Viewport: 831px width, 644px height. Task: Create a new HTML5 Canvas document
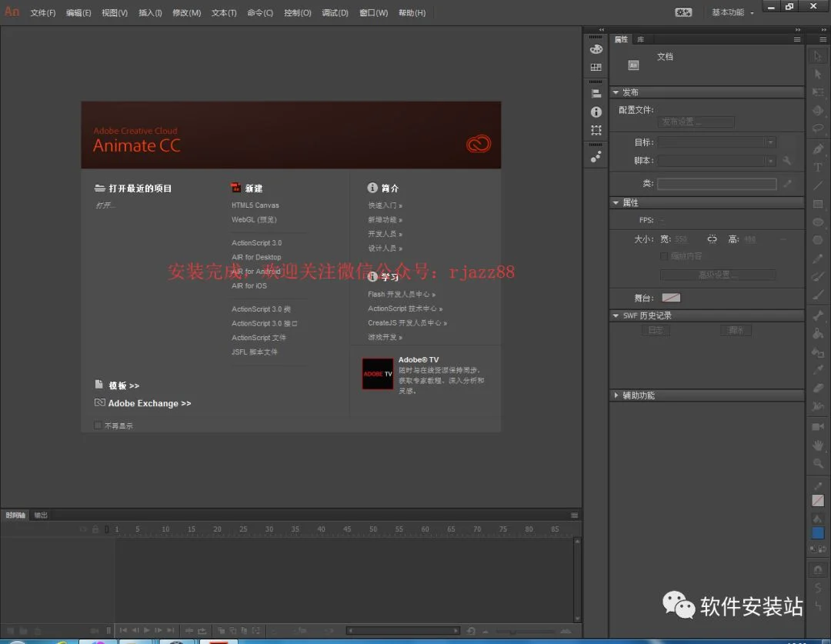point(255,205)
